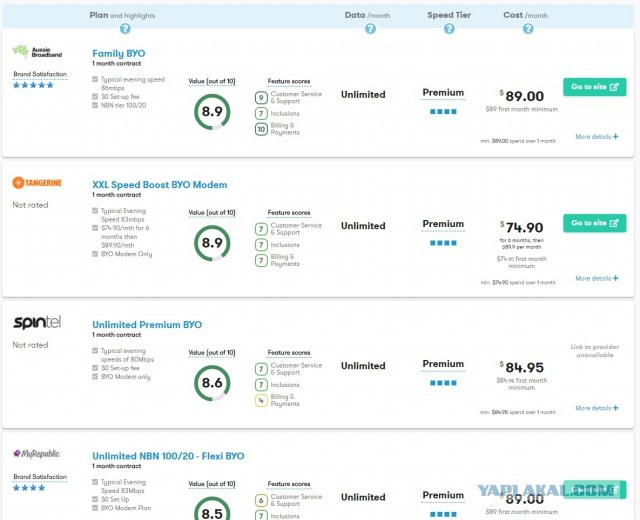Click Premium speed tier label for Spintel
This screenshot has width=640, height=520.
coord(443,364)
